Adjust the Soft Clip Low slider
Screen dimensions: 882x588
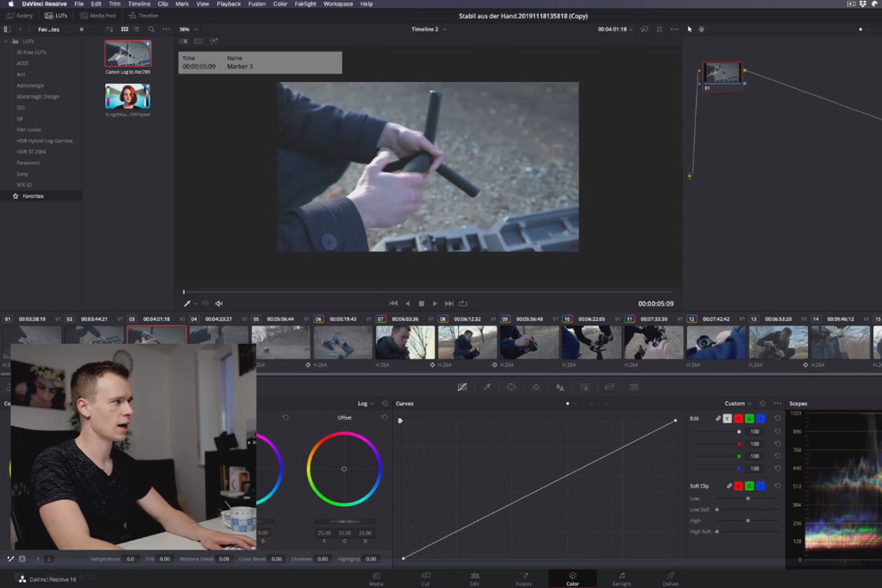(747, 498)
